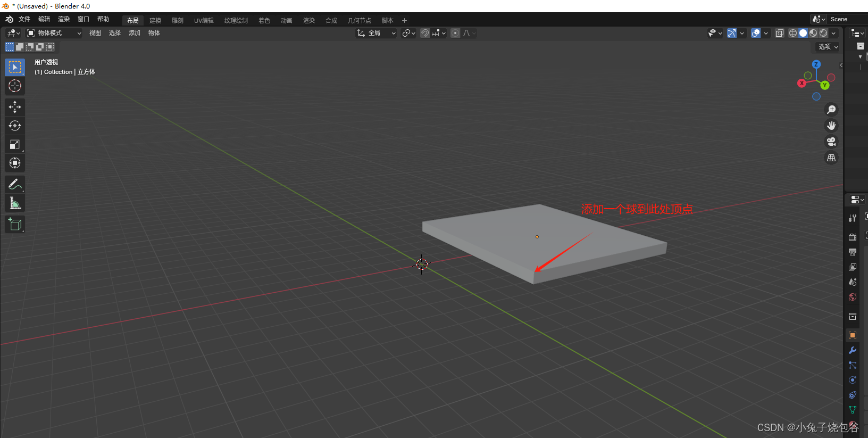Choose the Rotate tool

point(15,126)
